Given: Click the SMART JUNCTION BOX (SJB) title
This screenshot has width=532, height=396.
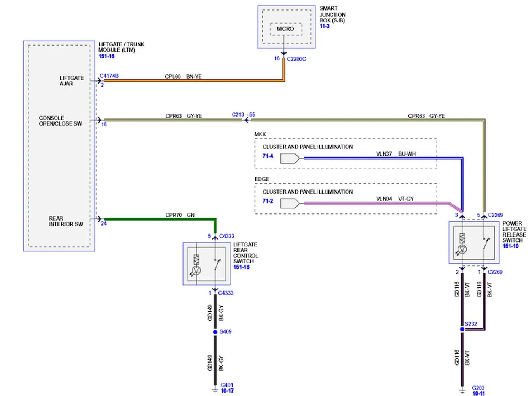Looking at the screenshot, I should coord(332,14).
